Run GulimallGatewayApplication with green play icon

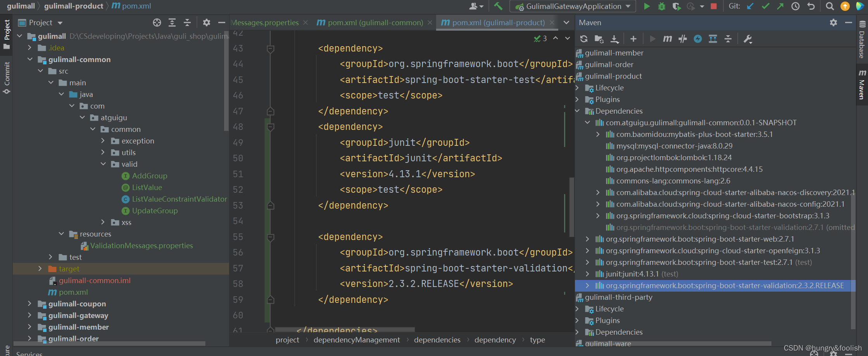coord(647,6)
